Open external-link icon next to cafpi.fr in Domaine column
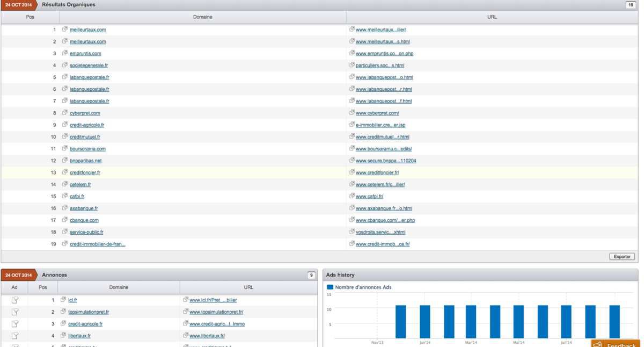 tap(64, 196)
